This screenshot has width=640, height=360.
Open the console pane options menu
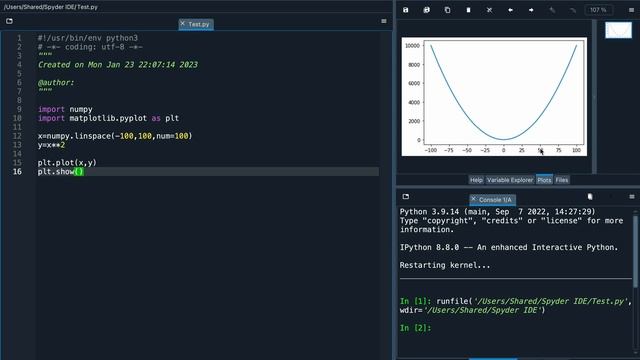point(632,197)
